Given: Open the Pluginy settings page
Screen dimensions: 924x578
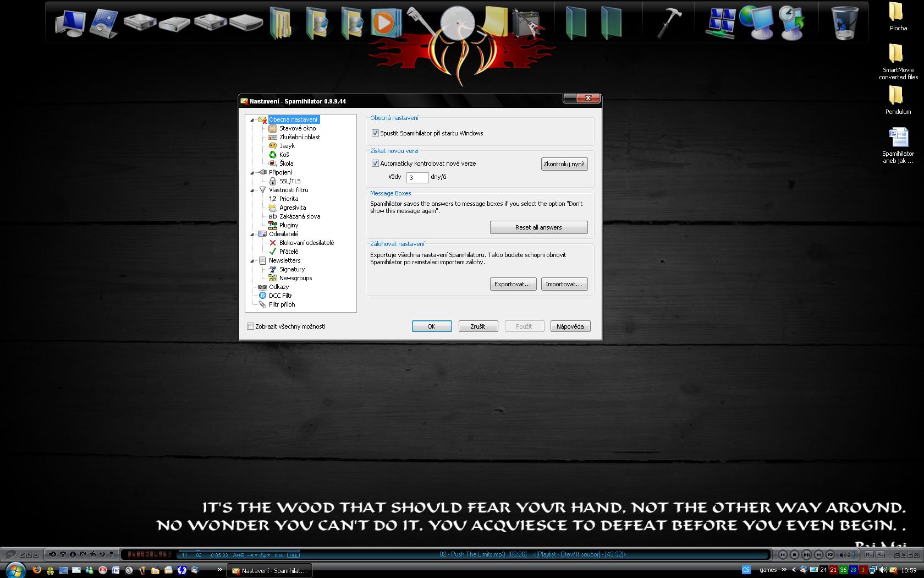Looking at the screenshot, I should (289, 225).
